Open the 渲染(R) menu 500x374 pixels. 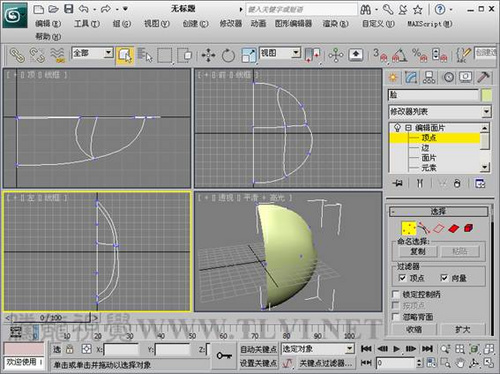click(x=335, y=24)
